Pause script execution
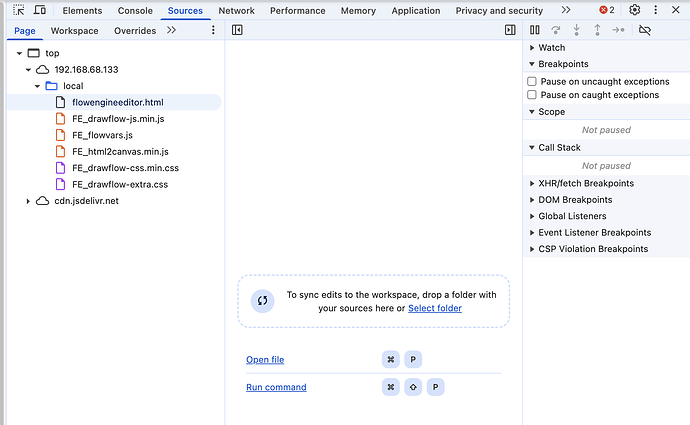The image size is (690, 425). pos(535,30)
